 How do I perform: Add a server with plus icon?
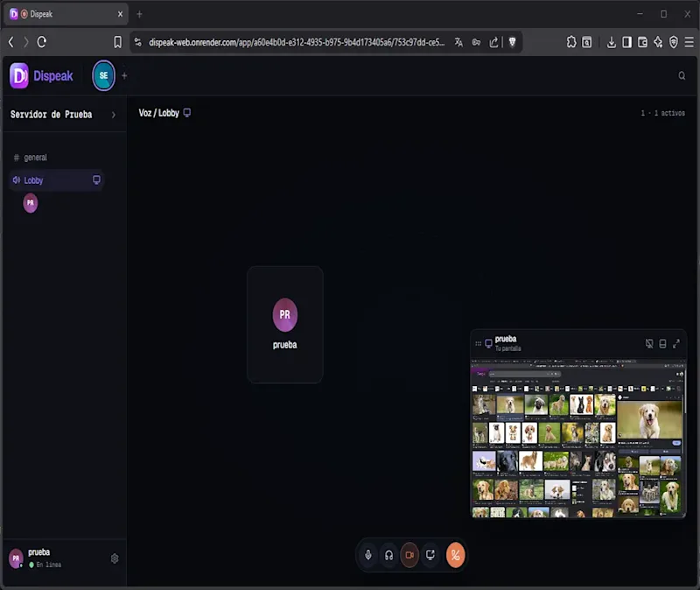[124, 76]
